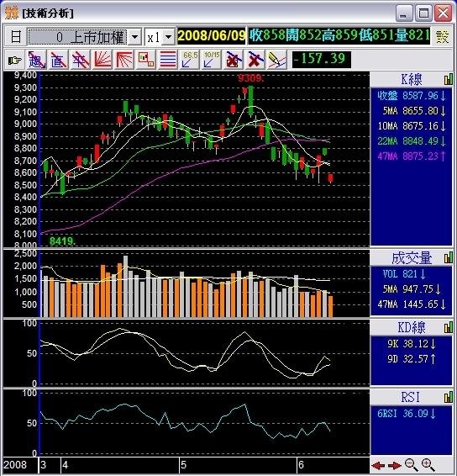Select the downward fan lines tool

124,60
